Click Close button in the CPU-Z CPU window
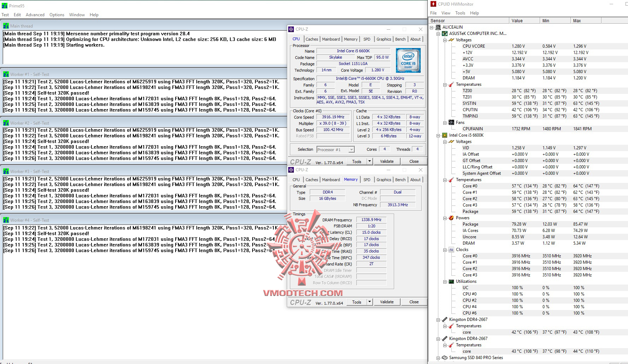 (414, 161)
